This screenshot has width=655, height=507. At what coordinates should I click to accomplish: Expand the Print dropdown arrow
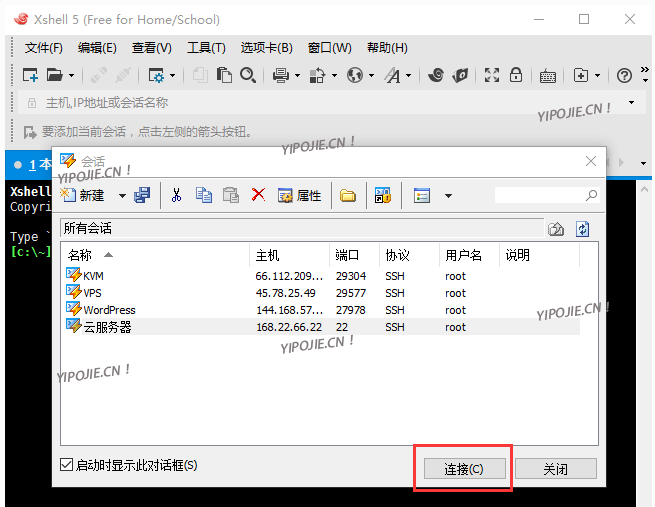[297, 76]
